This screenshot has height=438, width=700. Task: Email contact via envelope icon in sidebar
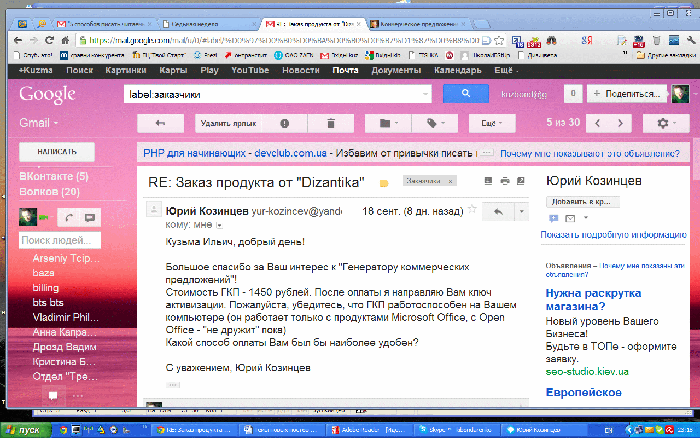click(570, 218)
